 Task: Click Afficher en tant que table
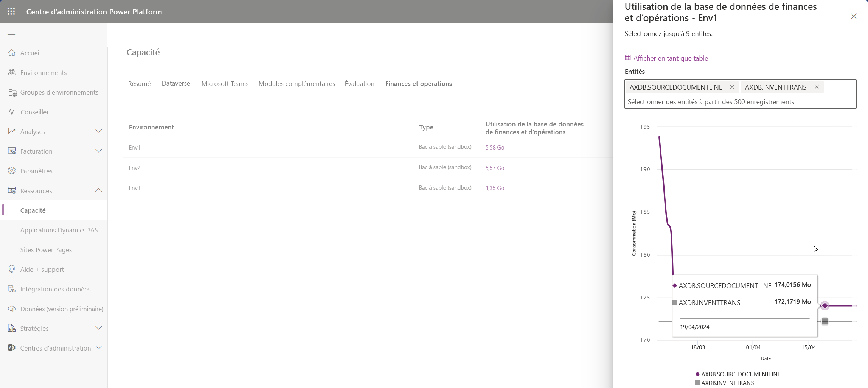pos(671,58)
